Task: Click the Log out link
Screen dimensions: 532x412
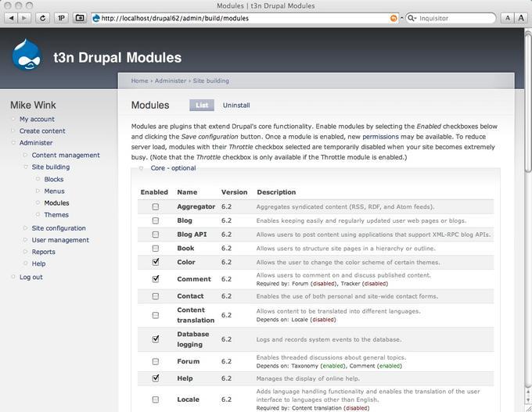Action: click(31, 277)
